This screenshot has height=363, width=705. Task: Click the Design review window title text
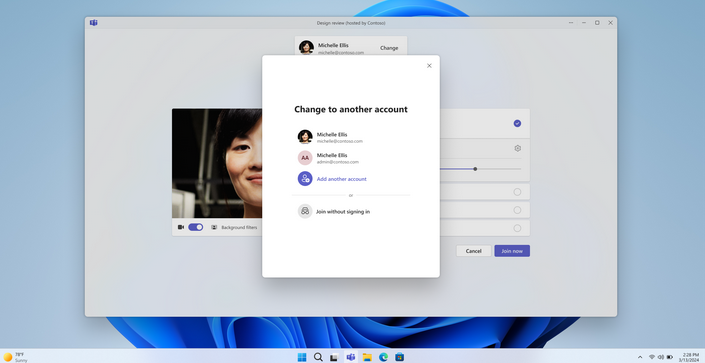point(351,23)
